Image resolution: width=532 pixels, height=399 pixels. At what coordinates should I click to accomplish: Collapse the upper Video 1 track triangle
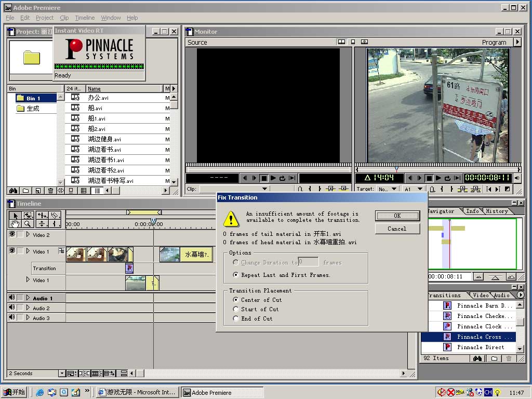[28, 251]
